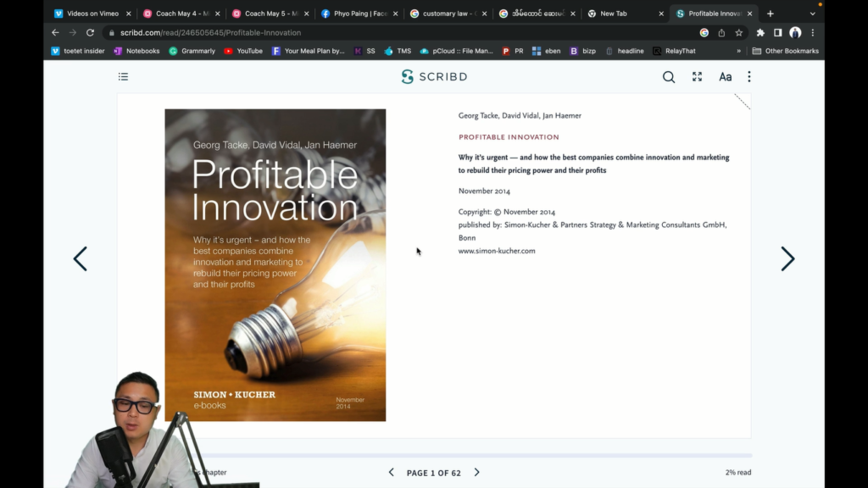Open the Other Bookmarks folder
Image resolution: width=868 pixels, height=488 pixels.
click(786, 51)
